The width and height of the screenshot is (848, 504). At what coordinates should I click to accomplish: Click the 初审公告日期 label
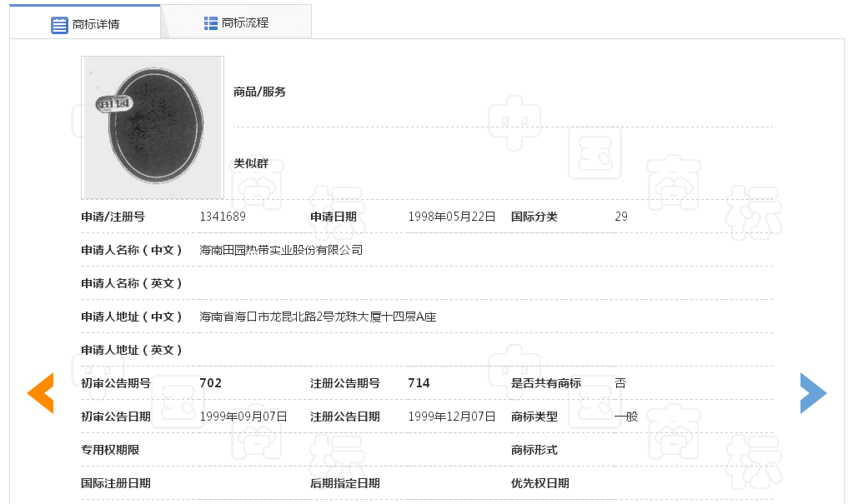(116, 417)
